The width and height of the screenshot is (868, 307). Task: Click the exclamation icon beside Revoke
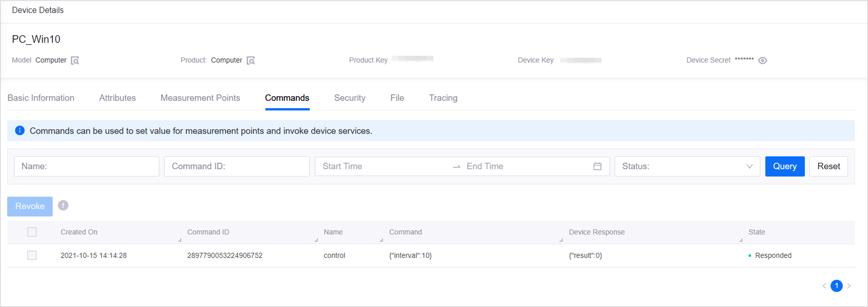(63, 205)
